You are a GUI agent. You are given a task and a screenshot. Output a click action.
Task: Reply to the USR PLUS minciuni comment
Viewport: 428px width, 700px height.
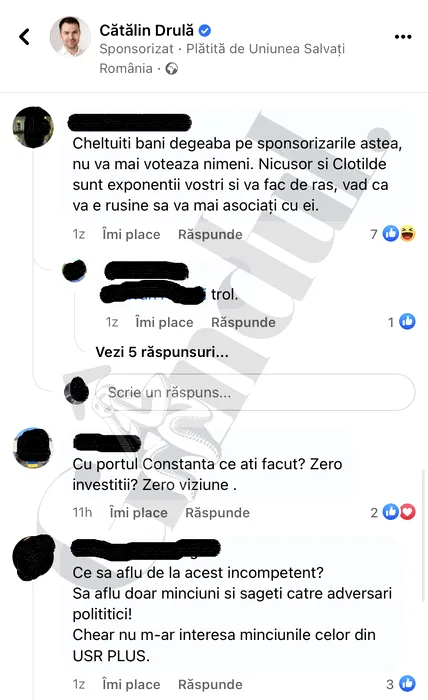pos(210,684)
